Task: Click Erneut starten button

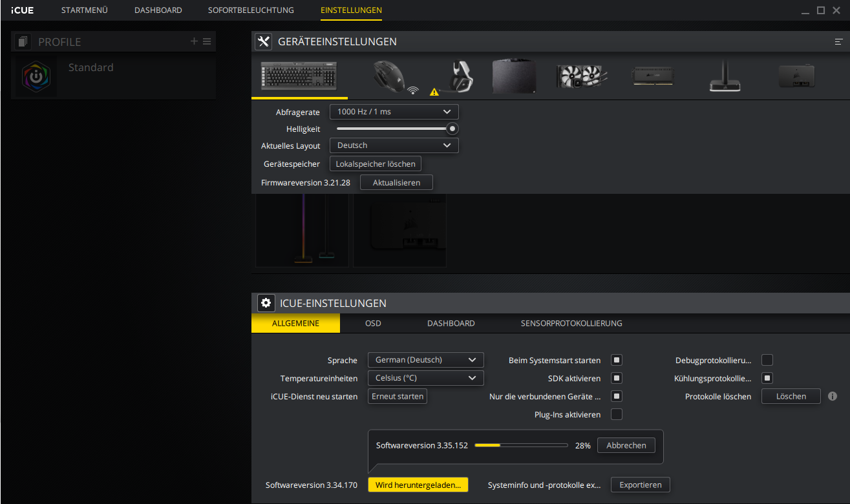Action: tap(398, 396)
